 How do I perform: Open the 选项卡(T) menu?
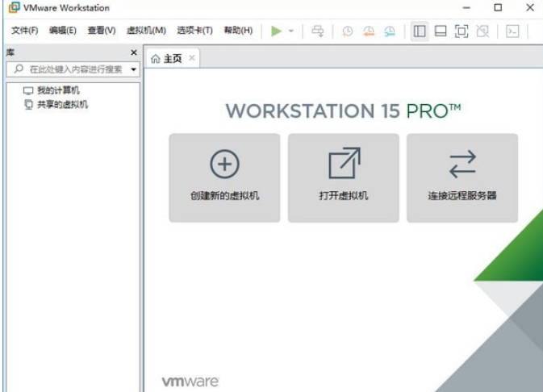(195, 31)
